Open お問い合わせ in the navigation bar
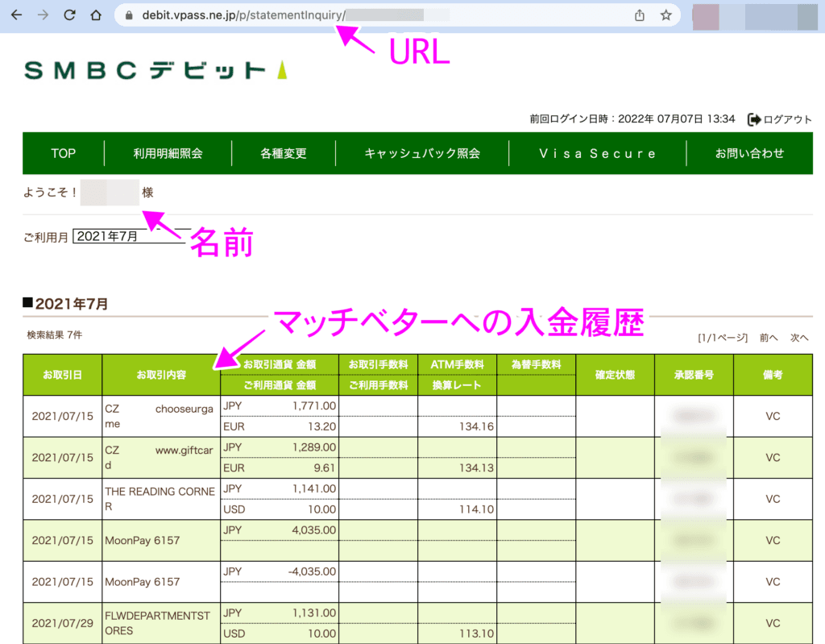This screenshot has height=644, width=825. [749, 153]
